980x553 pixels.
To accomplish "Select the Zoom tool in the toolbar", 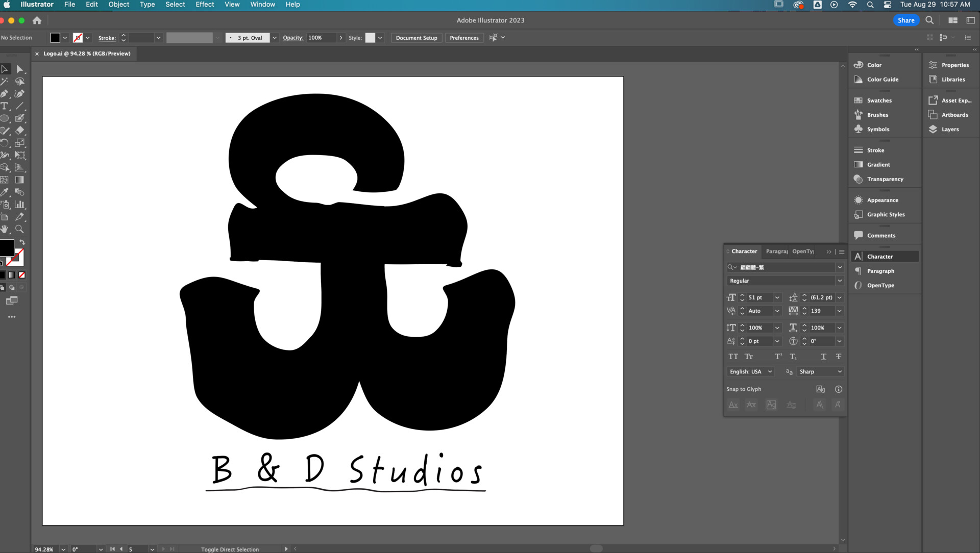I will (x=20, y=229).
